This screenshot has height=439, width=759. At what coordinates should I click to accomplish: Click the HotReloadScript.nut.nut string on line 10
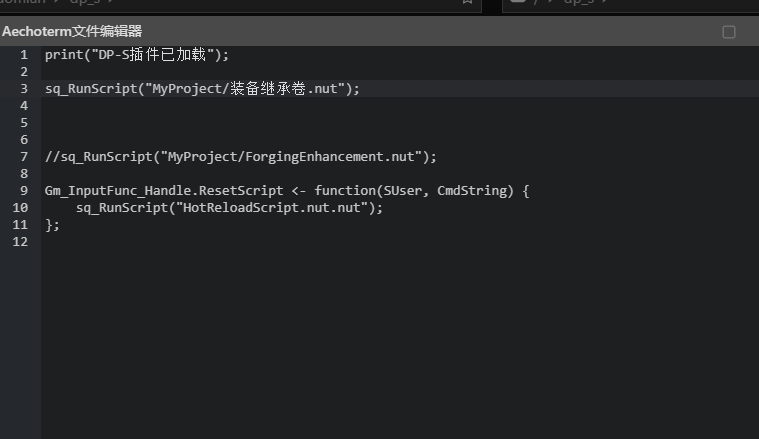275,208
